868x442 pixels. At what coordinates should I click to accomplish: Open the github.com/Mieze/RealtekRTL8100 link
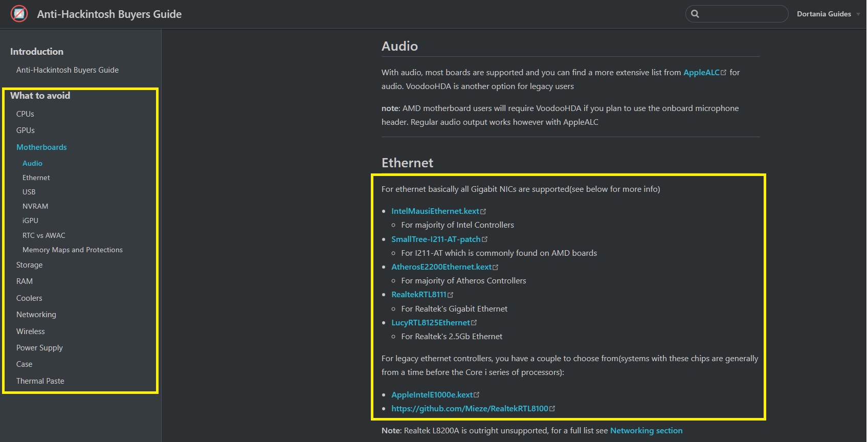(x=470, y=409)
